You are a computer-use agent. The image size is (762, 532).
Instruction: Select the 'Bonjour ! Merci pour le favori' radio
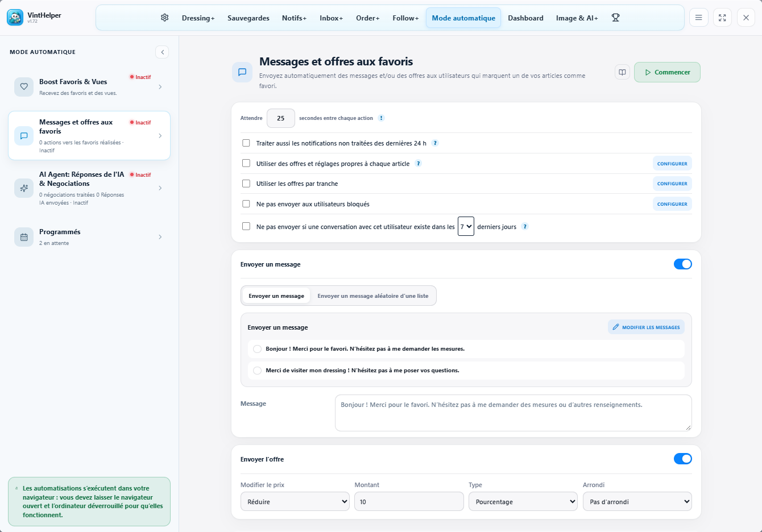tap(258, 349)
